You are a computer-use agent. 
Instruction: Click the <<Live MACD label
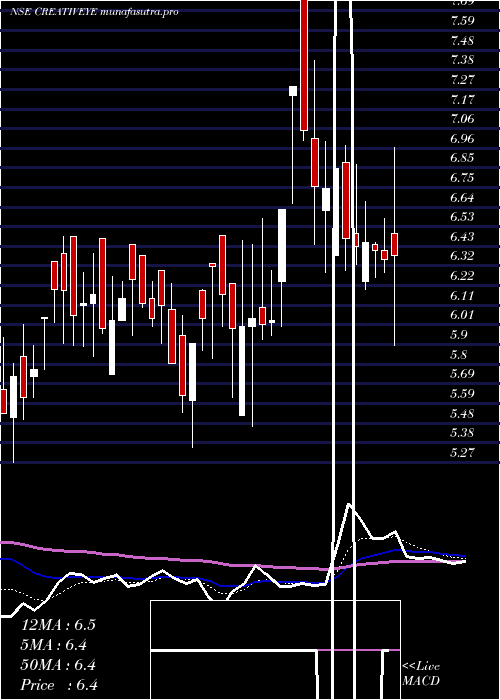click(x=421, y=673)
